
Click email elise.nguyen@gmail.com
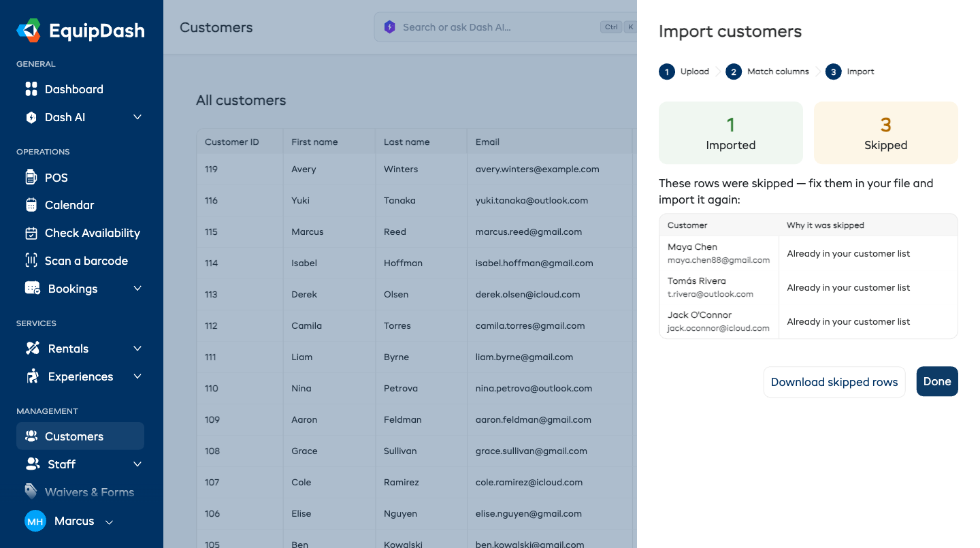(x=528, y=513)
